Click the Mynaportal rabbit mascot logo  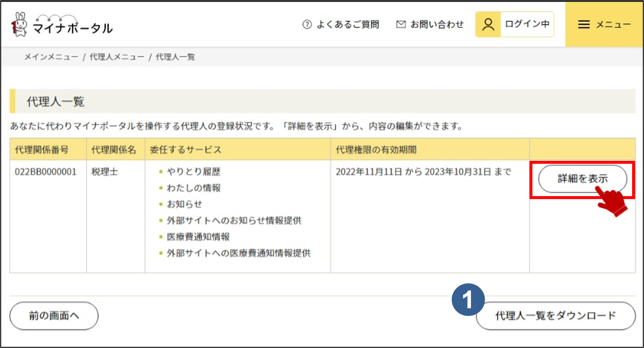point(19,25)
